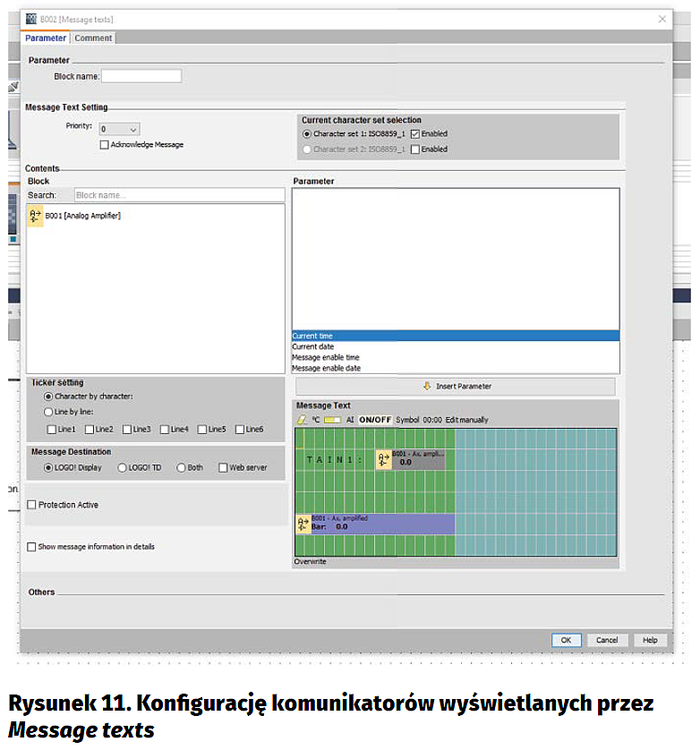Viewport: 700px width, 750px height.
Task: Click the B001 Bar element in message grid
Action: click(374, 524)
